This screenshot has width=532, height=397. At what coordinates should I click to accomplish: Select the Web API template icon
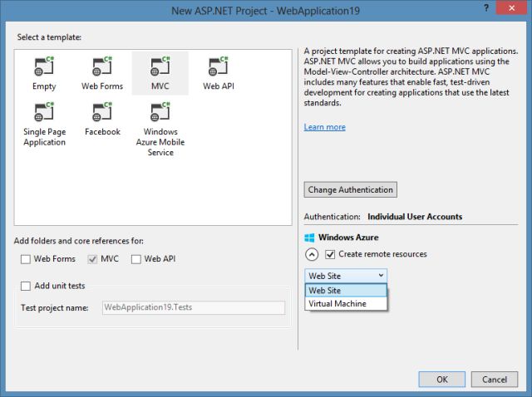click(x=218, y=66)
